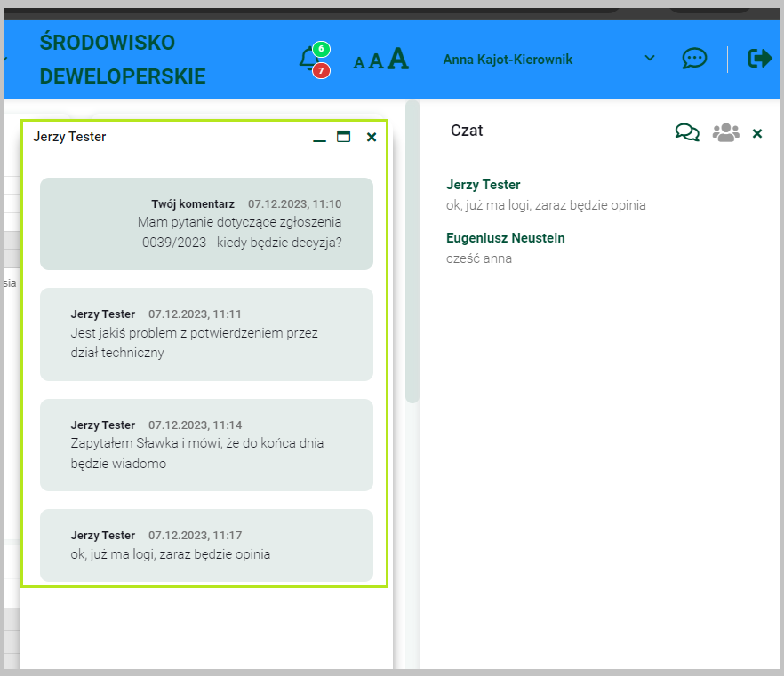
Task: Close the Jerzy Tester chat window
Action: coord(372,137)
